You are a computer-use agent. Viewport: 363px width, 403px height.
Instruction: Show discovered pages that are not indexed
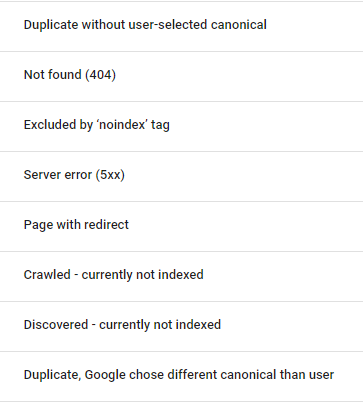(181, 326)
